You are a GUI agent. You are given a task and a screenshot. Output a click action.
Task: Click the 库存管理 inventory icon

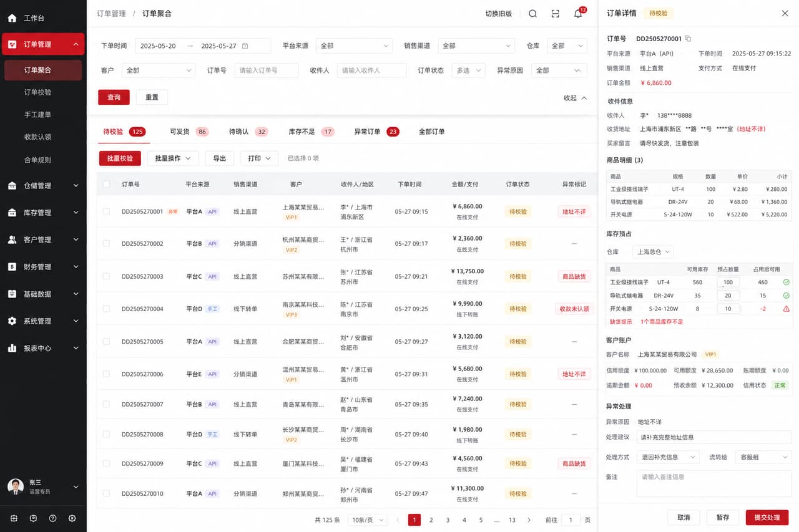click(x=12, y=213)
